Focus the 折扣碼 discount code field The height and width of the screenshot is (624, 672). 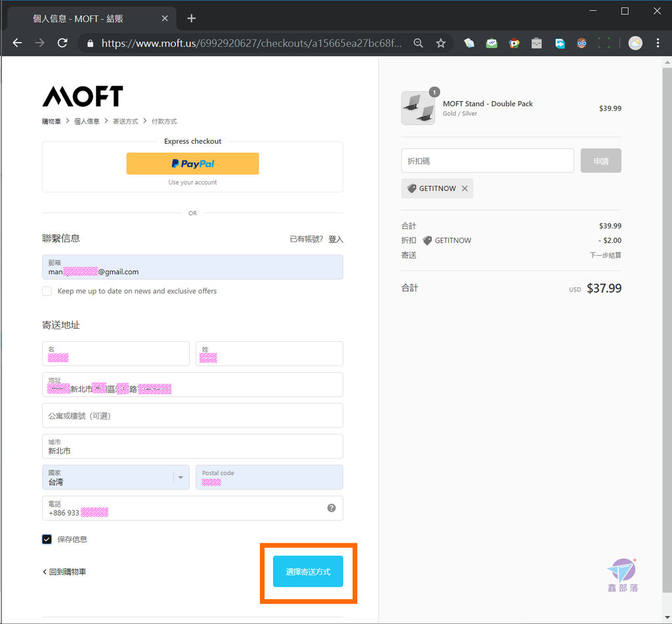[x=488, y=161]
